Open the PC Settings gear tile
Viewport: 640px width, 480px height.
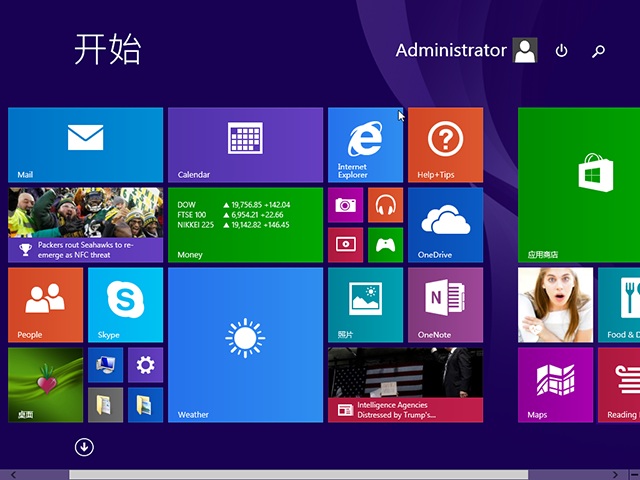point(145,365)
